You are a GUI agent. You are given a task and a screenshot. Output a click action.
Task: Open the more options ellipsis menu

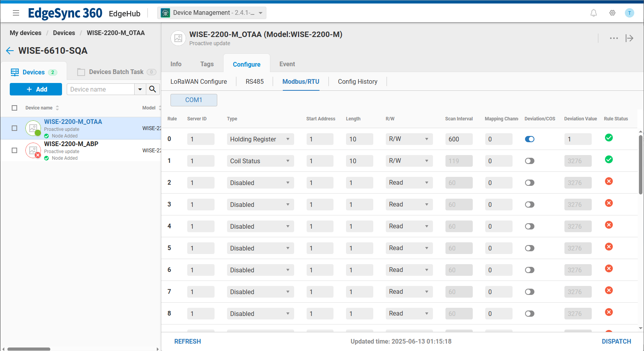coord(614,38)
